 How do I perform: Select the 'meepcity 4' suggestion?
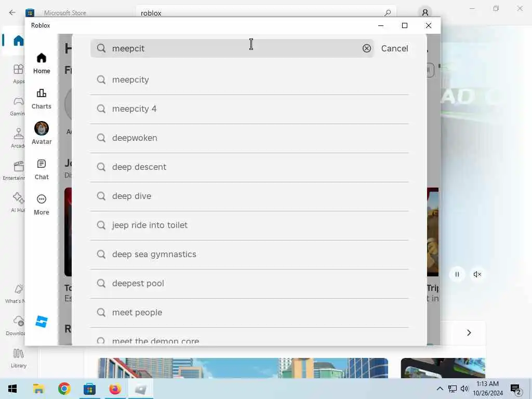click(x=249, y=109)
